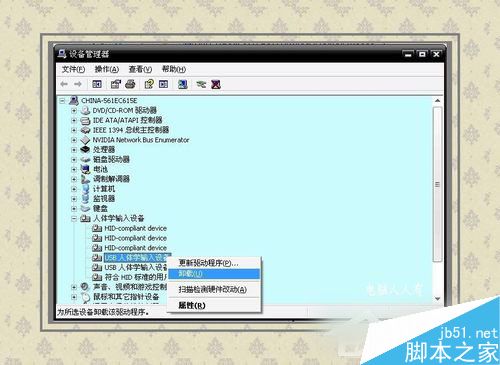Open the 操作(A) menu

pos(107,69)
